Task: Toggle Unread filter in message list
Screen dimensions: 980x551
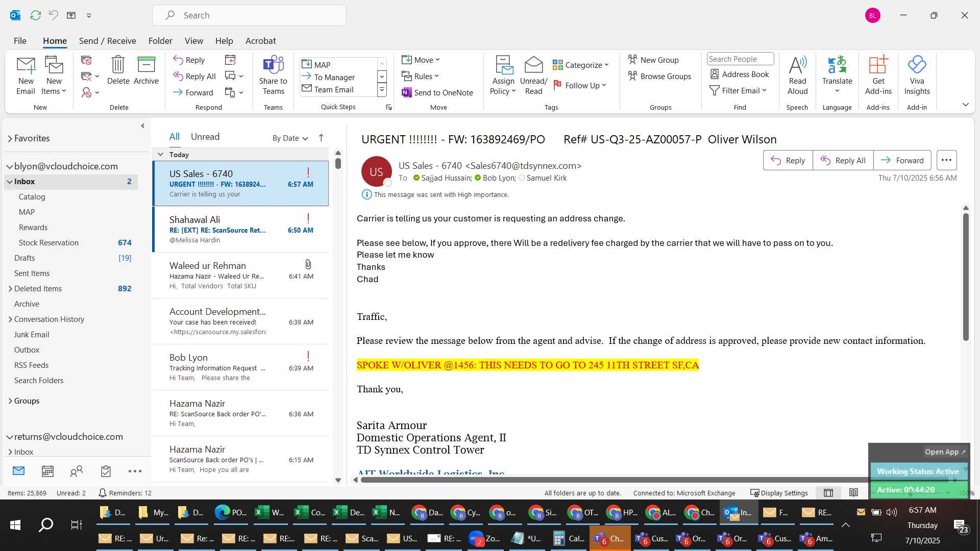Action: point(205,137)
